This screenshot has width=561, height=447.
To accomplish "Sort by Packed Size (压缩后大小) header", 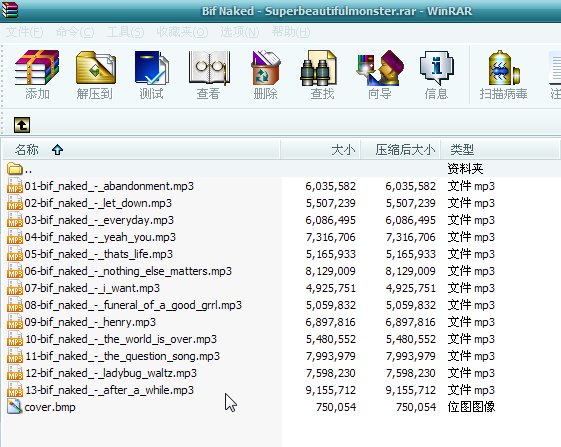I will coord(401,150).
